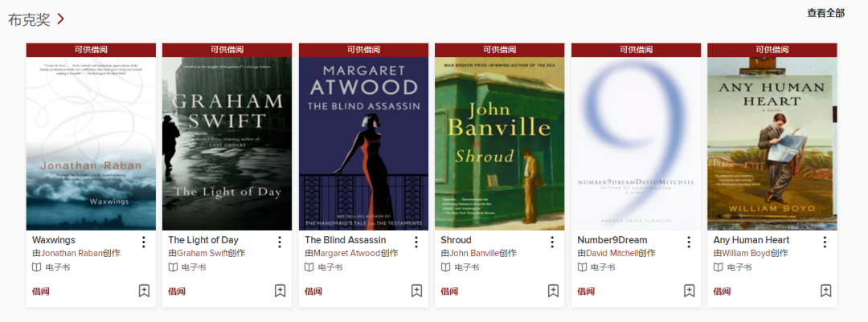Expand the 布克奖 collection arrow
868x322 pixels.
(x=60, y=19)
